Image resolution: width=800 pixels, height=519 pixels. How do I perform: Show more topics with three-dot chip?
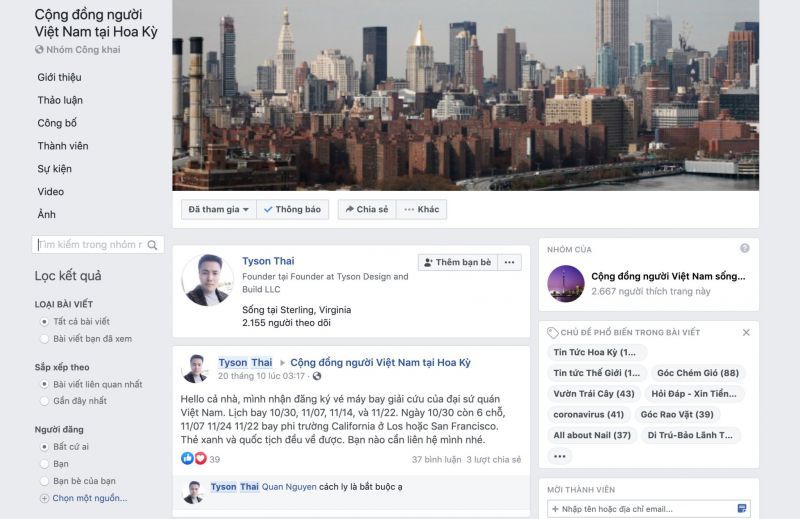[x=560, y=456]
